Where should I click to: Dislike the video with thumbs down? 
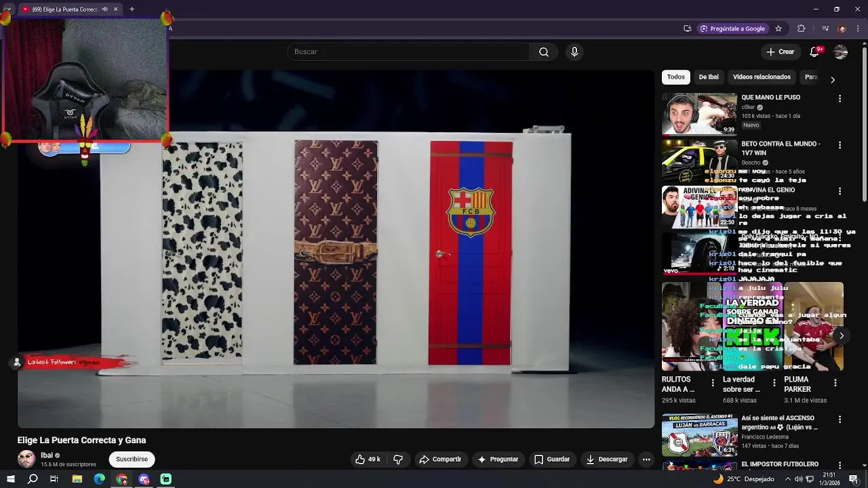398,460
